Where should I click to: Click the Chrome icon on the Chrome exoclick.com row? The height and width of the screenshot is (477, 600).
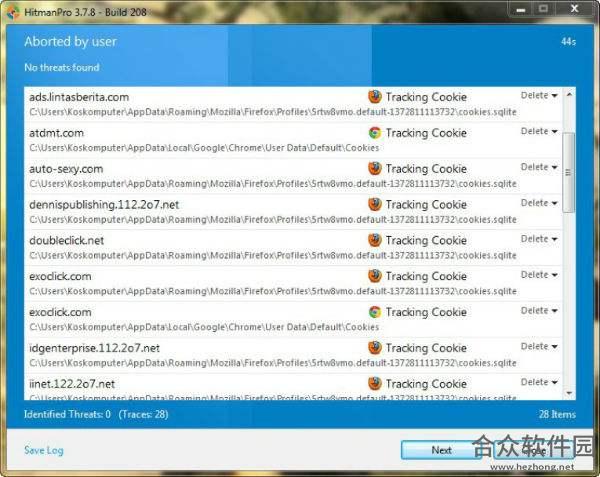point(375,312)
